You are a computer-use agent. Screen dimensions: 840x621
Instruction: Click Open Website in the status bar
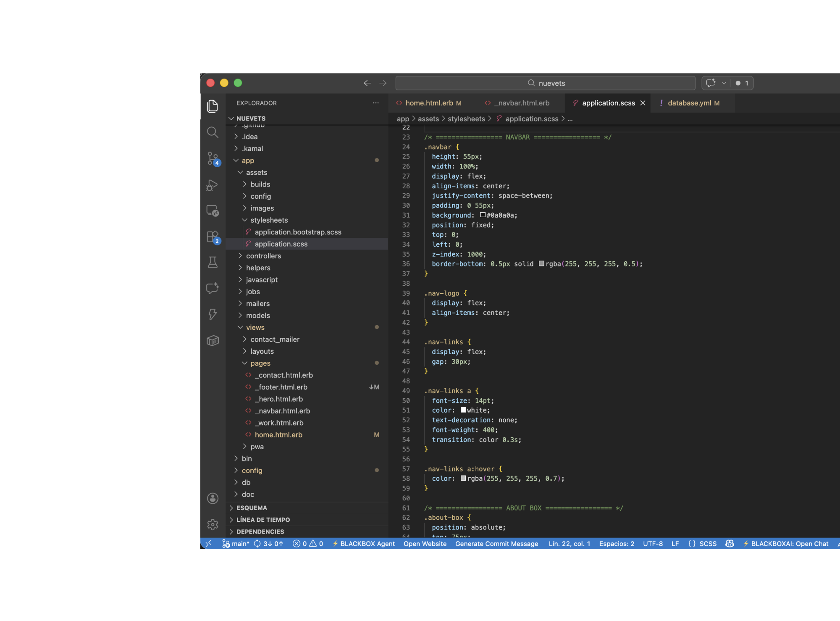coord(425,543)
